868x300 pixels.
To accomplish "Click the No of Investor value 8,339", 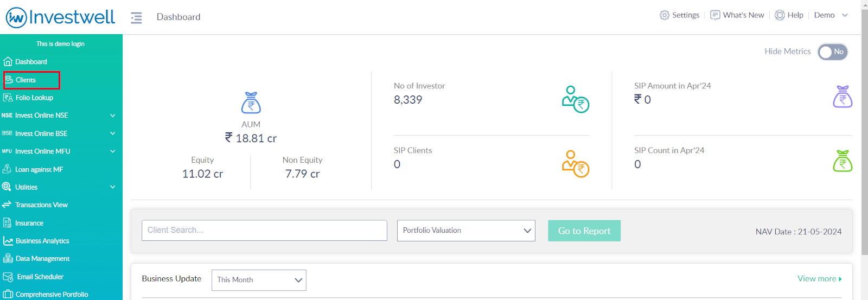I will tap(408, 100).
